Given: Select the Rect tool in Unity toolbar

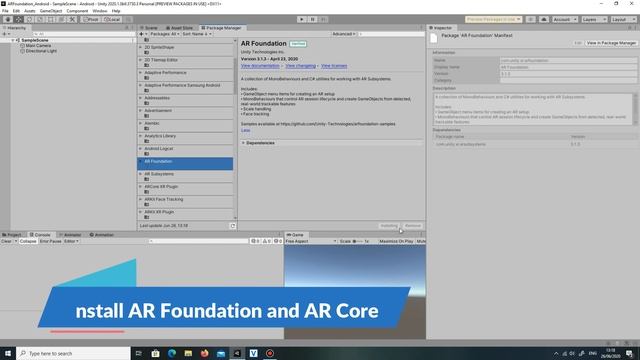Looking at the screenshot, I should pyautogui.click(x=51, y=19).
